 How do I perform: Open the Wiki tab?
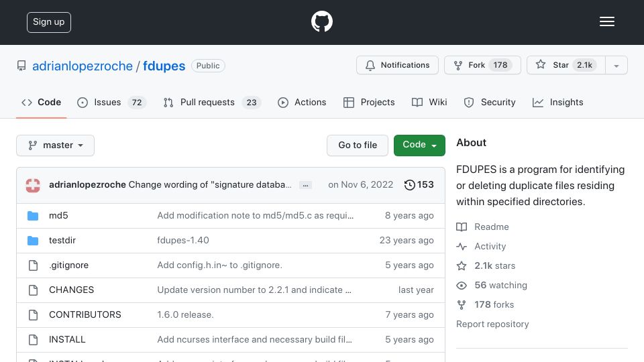click(429, 102)
